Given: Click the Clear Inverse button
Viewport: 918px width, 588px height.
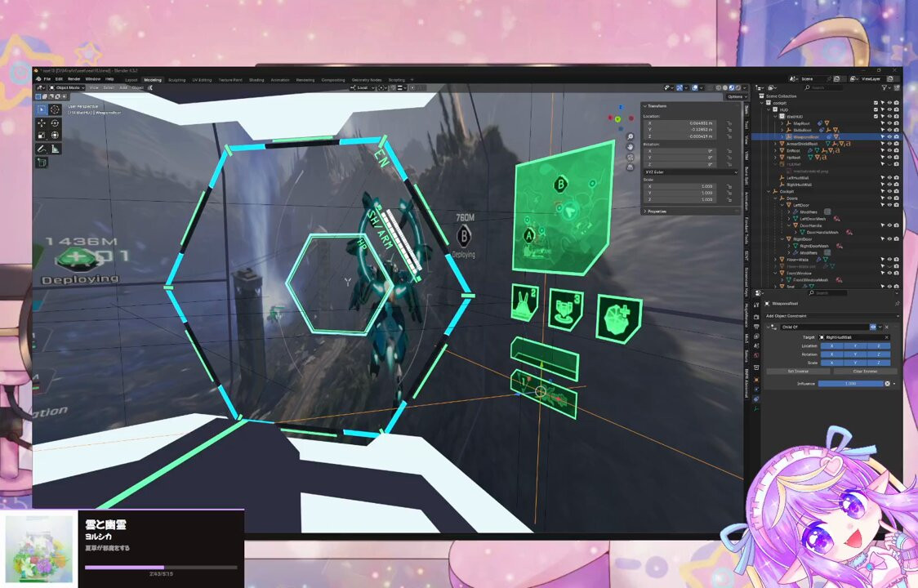Looking at the screenshot, I should point(865,372).
